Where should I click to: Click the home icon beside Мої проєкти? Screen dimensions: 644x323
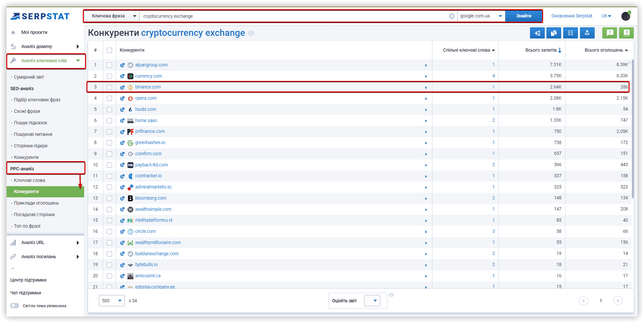click(x=13, y=33)
